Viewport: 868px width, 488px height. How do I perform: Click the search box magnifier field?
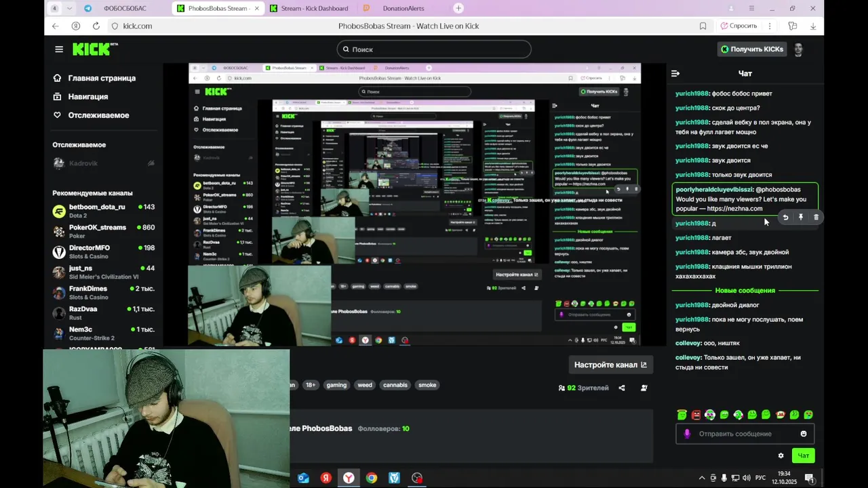[434, 49]
